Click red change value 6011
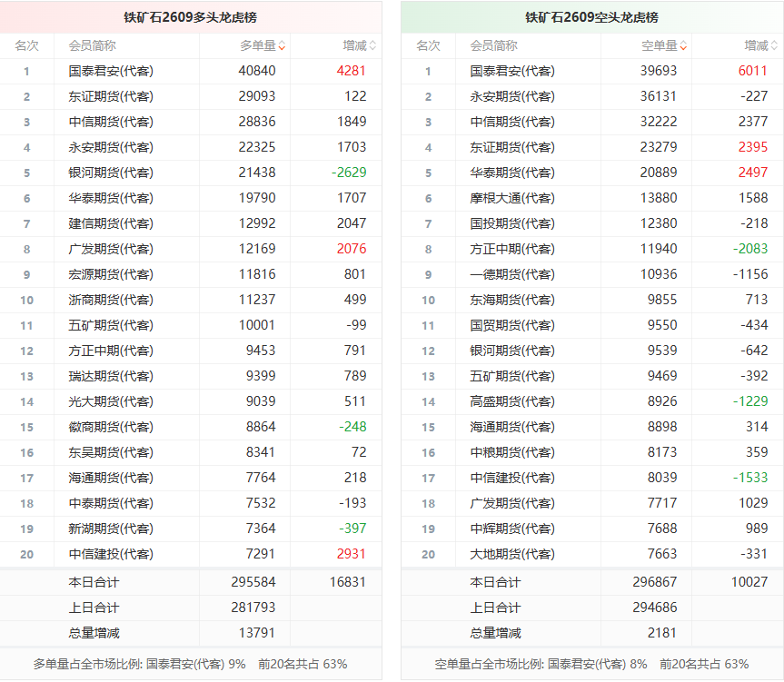 point(752,71)
